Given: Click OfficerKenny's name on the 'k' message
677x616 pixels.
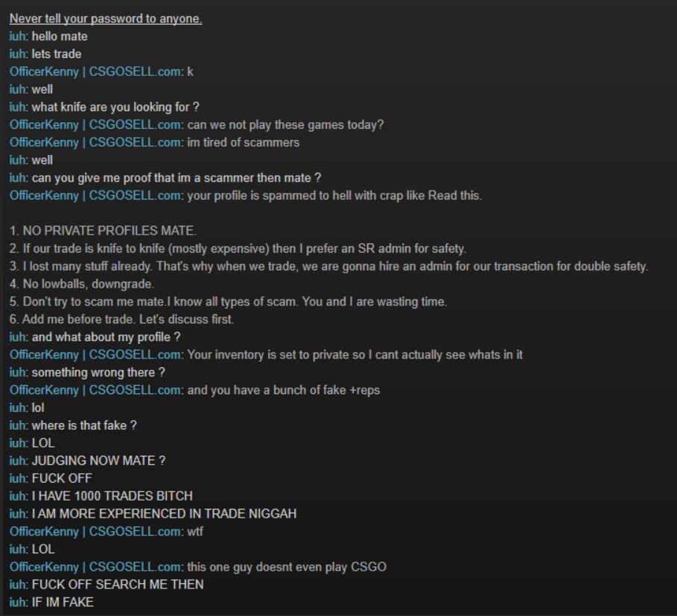Looking at the screenshot, I should (x=95, y=72).
